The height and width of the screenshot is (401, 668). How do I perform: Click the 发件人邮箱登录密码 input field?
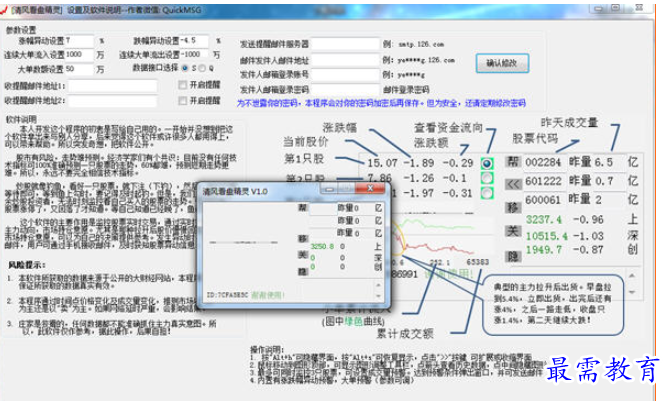[x=345, y=89]
